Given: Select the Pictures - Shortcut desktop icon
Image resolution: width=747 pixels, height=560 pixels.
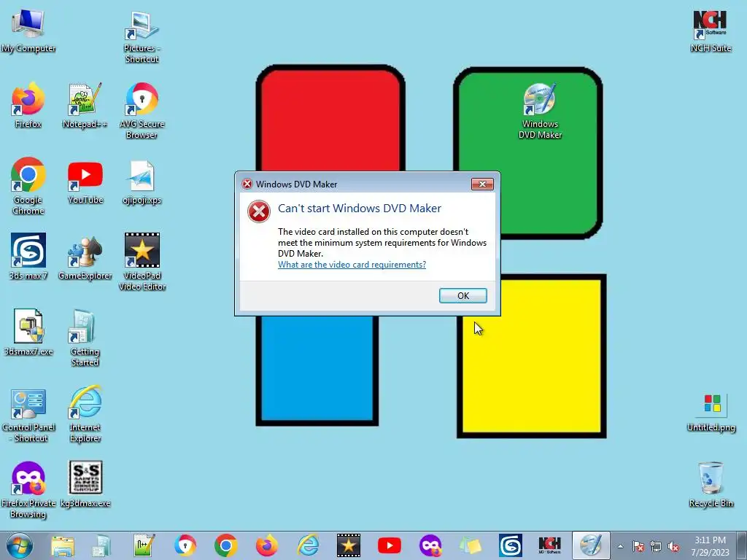Looking at the screenshot, I should pyautogui.click(x=142, y=37).
